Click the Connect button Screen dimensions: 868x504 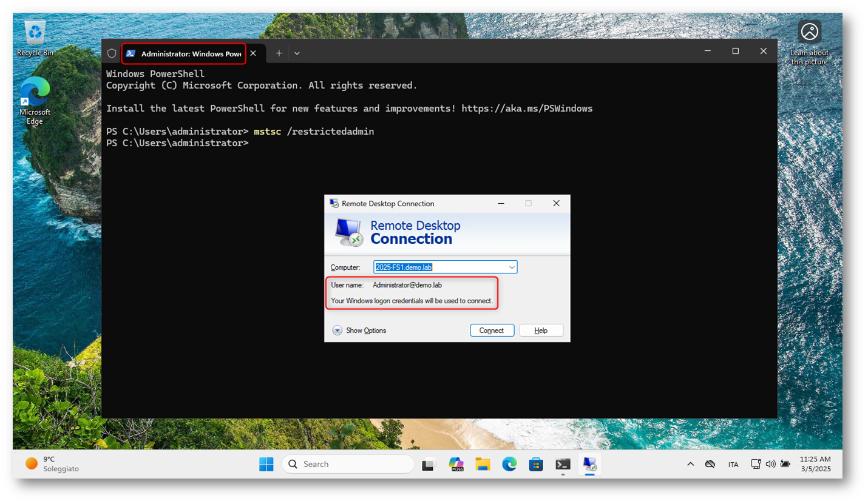tap(492, 331)
